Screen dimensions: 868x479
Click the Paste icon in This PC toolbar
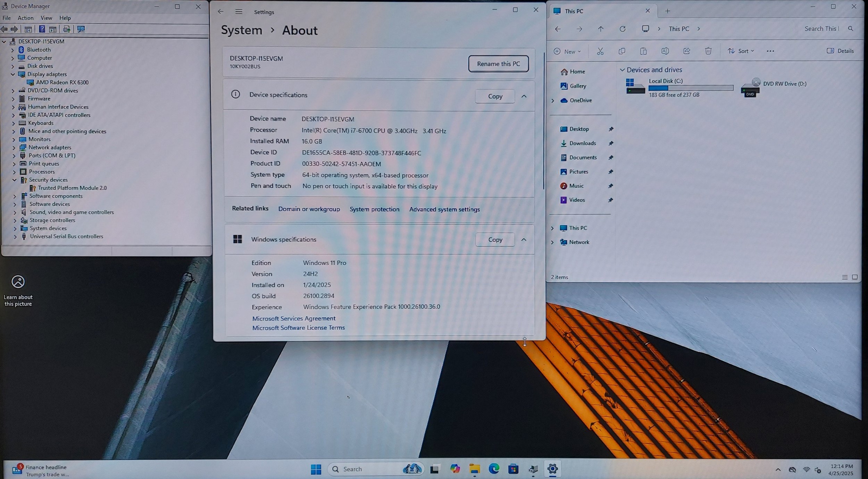[643, 51]
